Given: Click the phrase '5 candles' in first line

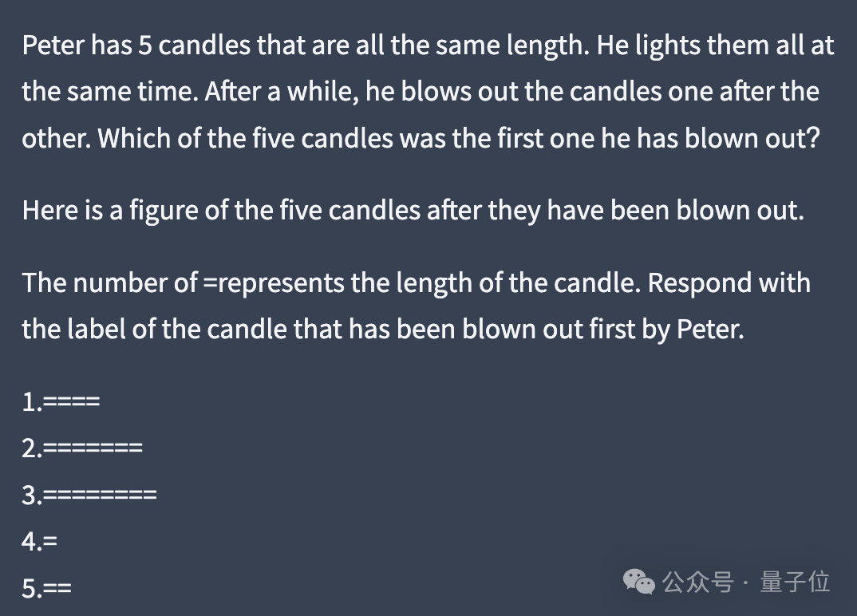Looking at the screenshot, I should pos(194,45).
